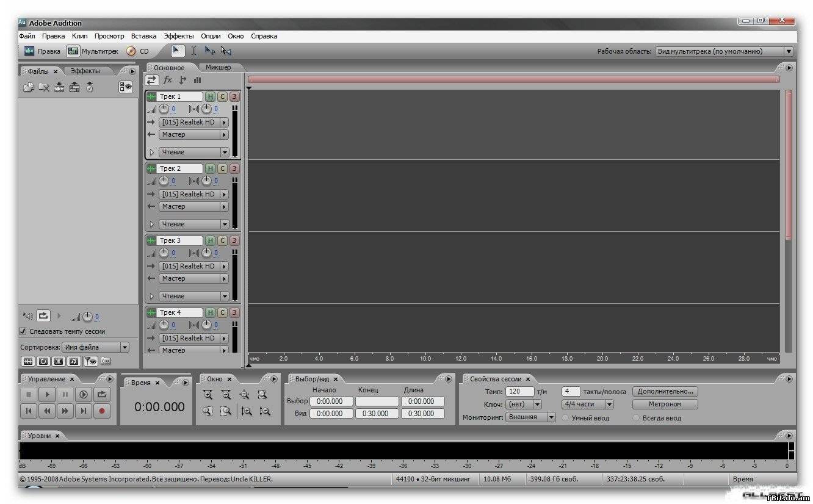Screen dimensions: 813x504
Task: Click the Play transport button
Action: coord(47,395)
